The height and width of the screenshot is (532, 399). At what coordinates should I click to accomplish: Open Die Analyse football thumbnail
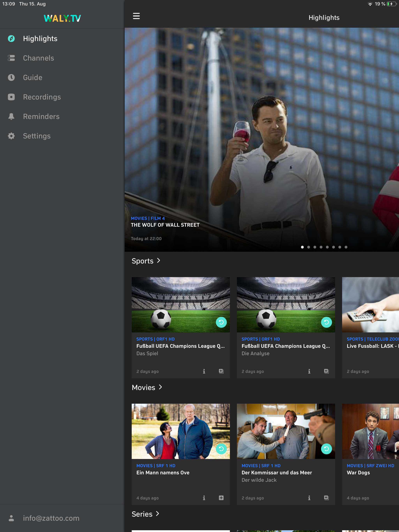tap(286, 305)
